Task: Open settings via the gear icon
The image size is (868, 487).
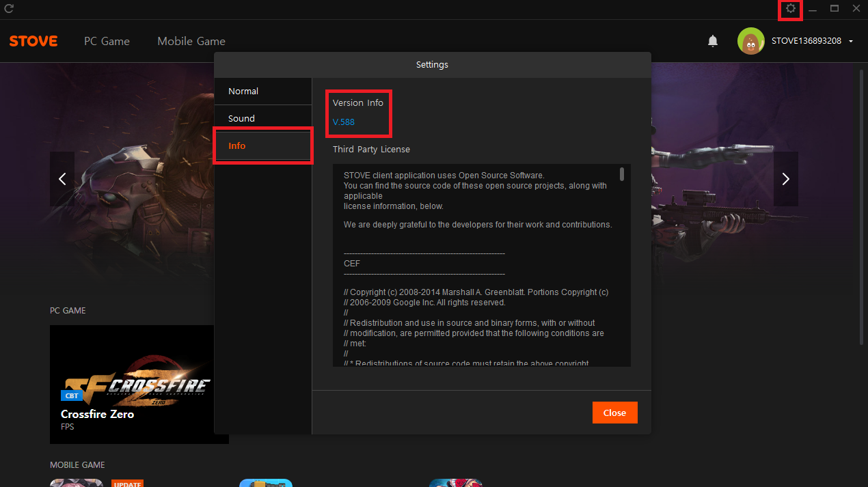Action: click(791, 9)
